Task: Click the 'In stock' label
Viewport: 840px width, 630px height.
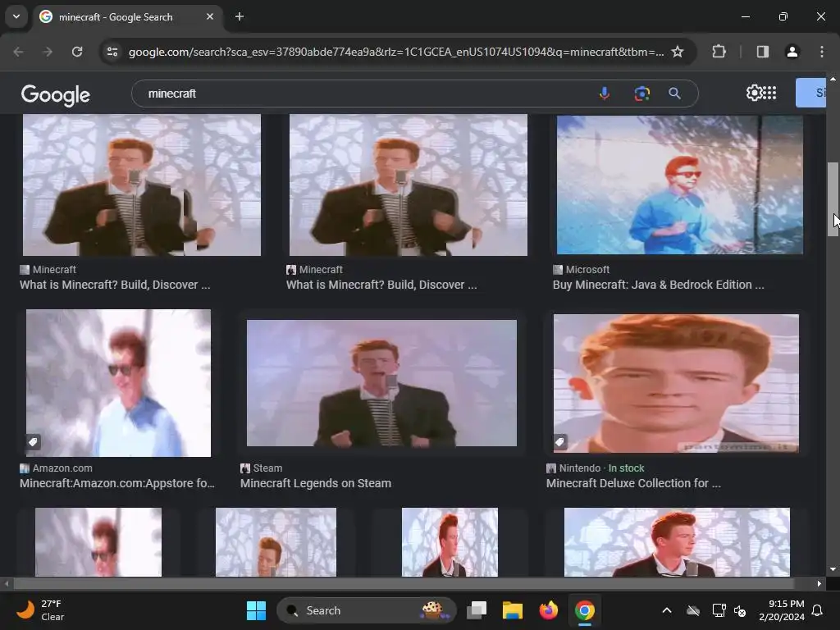Action: 626,468
